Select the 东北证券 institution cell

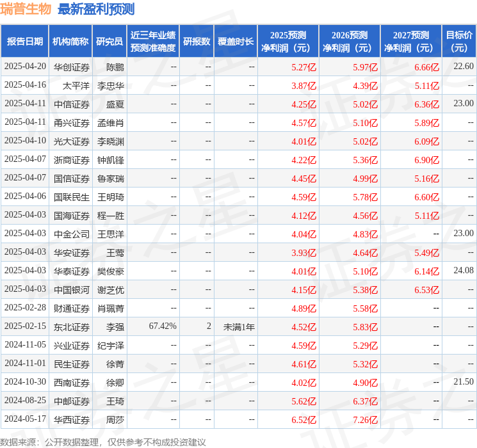pyautogui.click(x=72, y=326)
